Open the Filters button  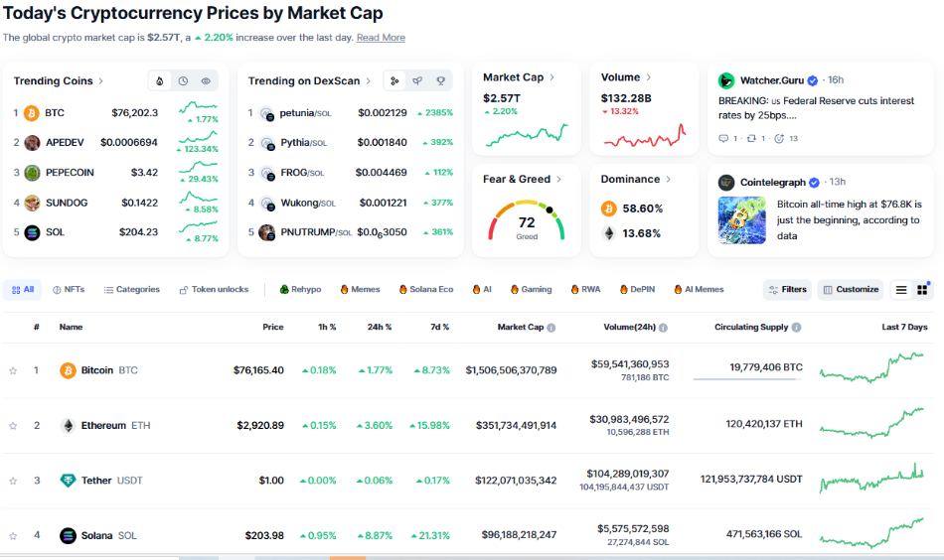pyautogui.click(x=787, y=290)
